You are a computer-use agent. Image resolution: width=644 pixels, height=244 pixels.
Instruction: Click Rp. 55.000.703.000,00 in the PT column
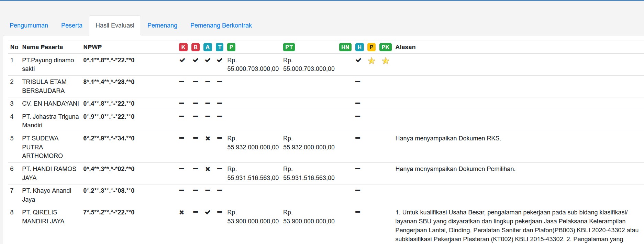click(309, 64)
